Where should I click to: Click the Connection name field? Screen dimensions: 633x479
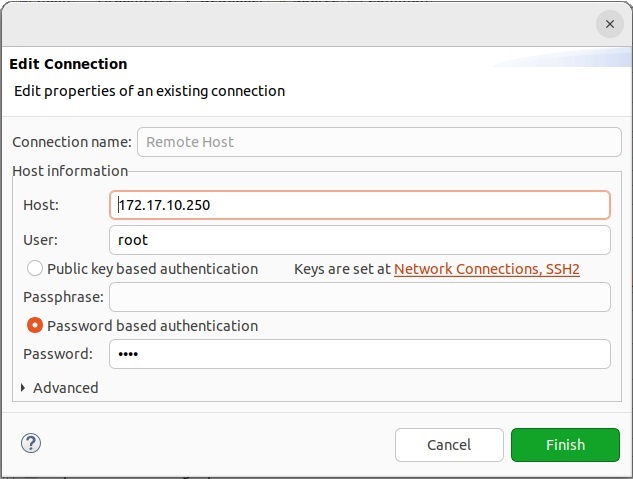point(373,142)
